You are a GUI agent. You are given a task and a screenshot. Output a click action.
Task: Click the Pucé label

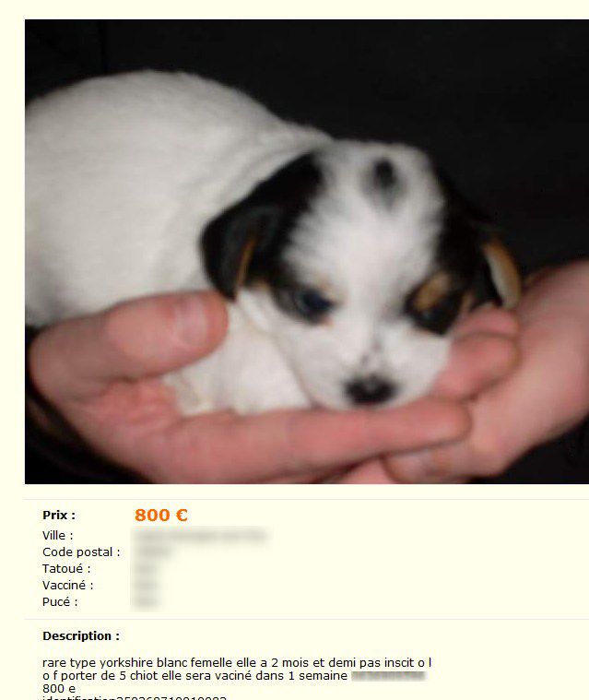(x=60, y=602)
